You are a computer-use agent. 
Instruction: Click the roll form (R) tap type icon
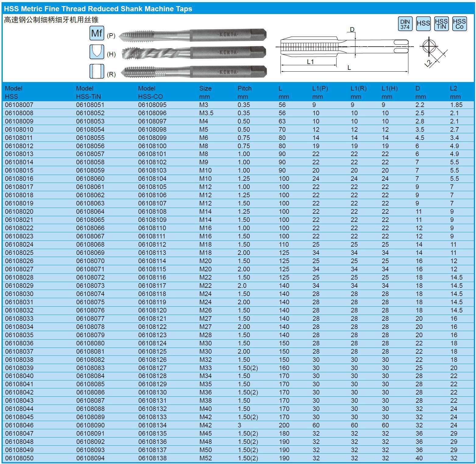[x=97, y=71]
